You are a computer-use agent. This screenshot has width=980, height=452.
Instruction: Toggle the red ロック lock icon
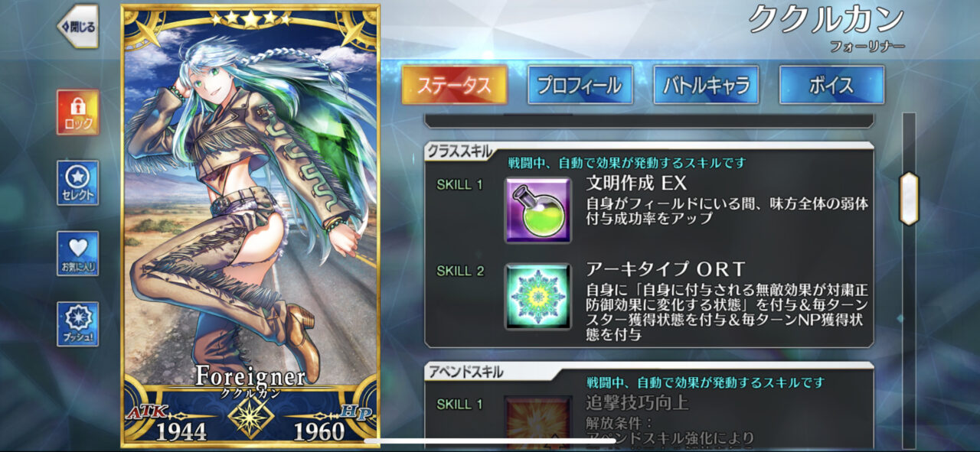77,112
